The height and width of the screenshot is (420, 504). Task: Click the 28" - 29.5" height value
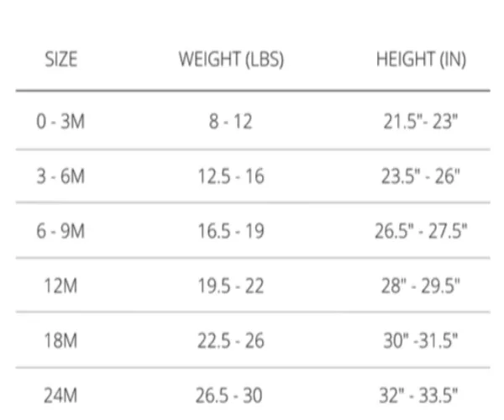421,286
